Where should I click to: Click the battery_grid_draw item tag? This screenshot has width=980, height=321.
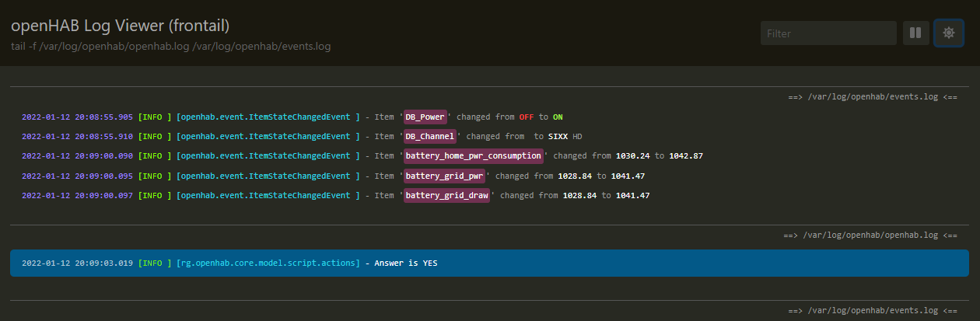click(x=446, y=196)
